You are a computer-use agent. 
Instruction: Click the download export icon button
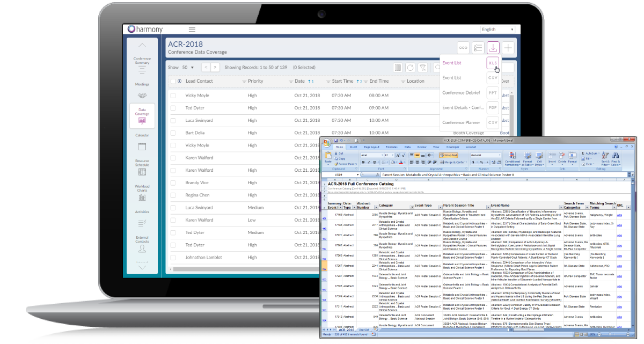[493, 48]
